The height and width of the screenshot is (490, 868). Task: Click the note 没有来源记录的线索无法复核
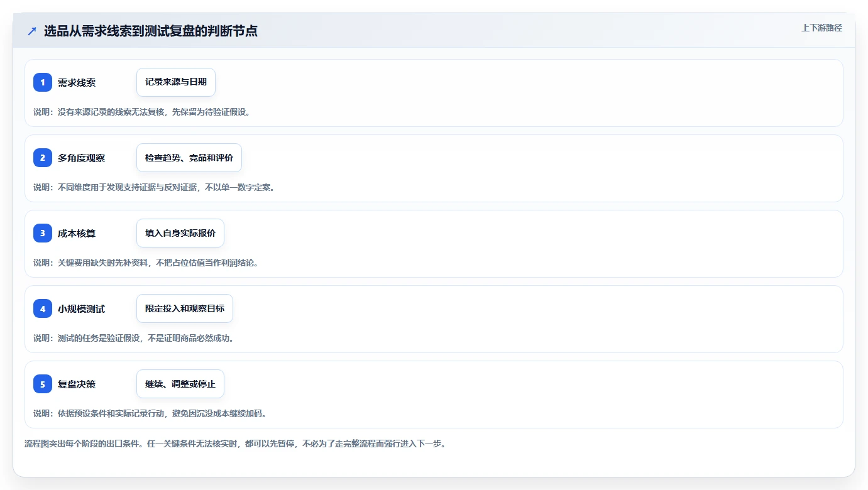coord(111,112)
